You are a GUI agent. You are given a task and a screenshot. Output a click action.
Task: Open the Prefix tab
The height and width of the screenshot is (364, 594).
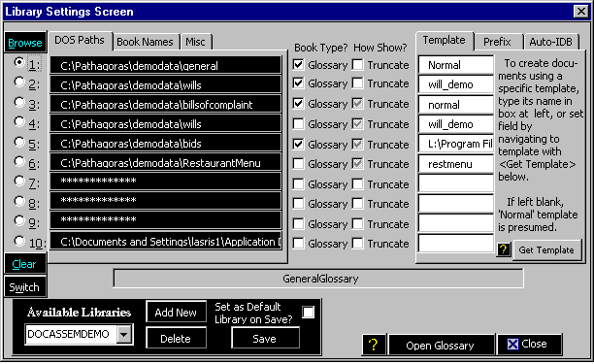pos(497,42)
